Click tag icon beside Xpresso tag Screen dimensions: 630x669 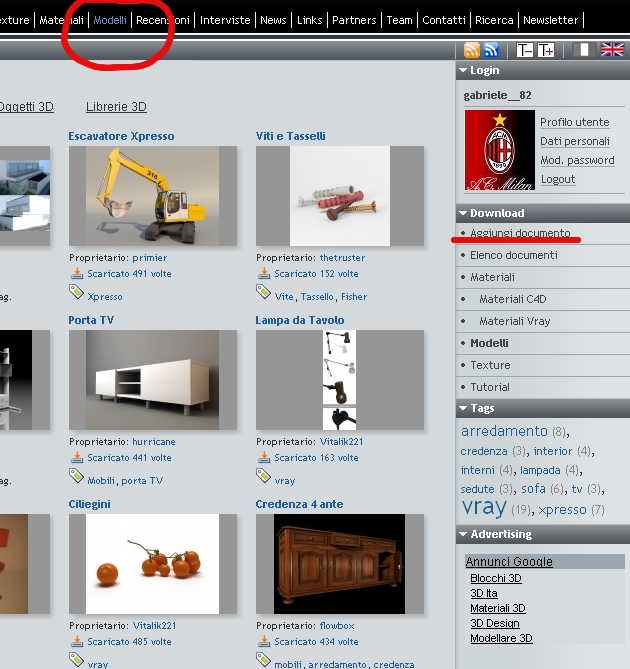pyautogui.click(x=76, y=292)
